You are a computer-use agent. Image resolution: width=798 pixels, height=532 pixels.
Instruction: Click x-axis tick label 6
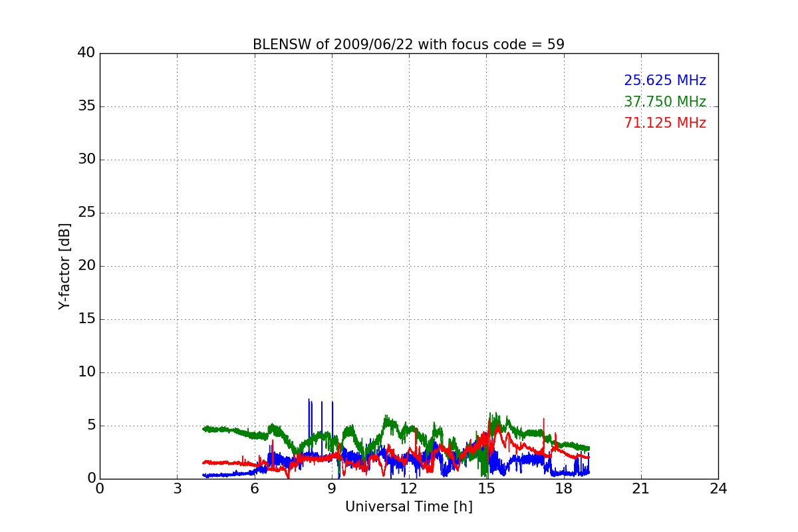click(255, 489)
